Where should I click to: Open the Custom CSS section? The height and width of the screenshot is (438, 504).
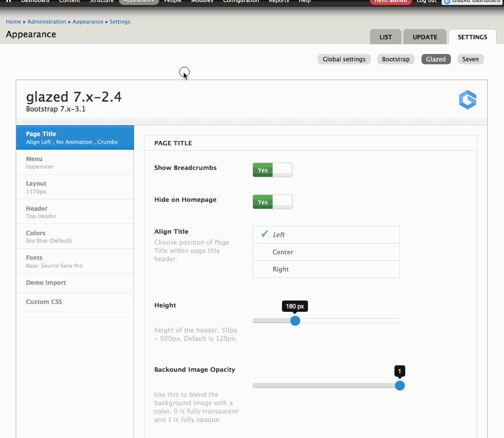(75, 302)
